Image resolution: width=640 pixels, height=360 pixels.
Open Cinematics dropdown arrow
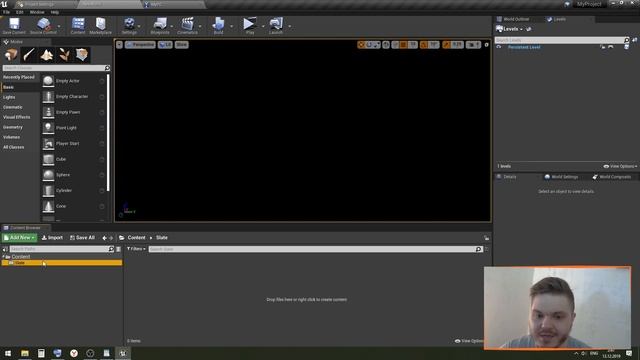pos(200,27)
